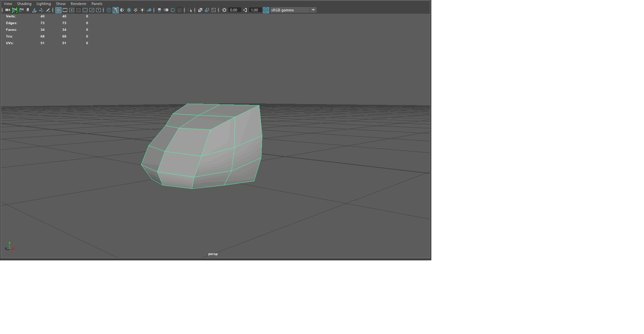
Task: Toggle Wireframe on Shaded icon
Action: (x=129, y=10)
